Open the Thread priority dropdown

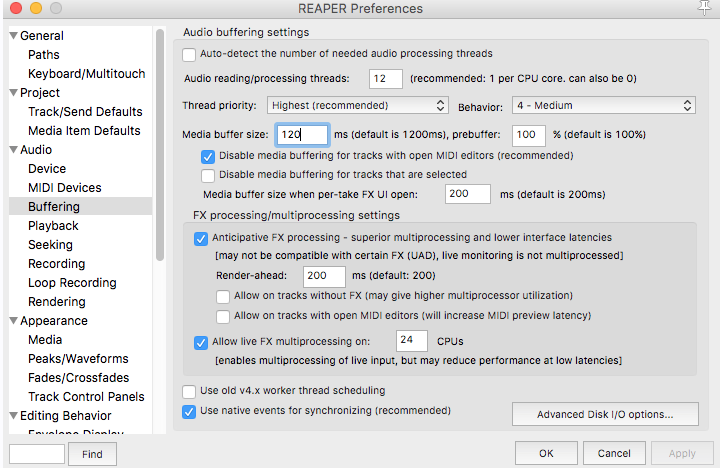(x=358, y=105)
